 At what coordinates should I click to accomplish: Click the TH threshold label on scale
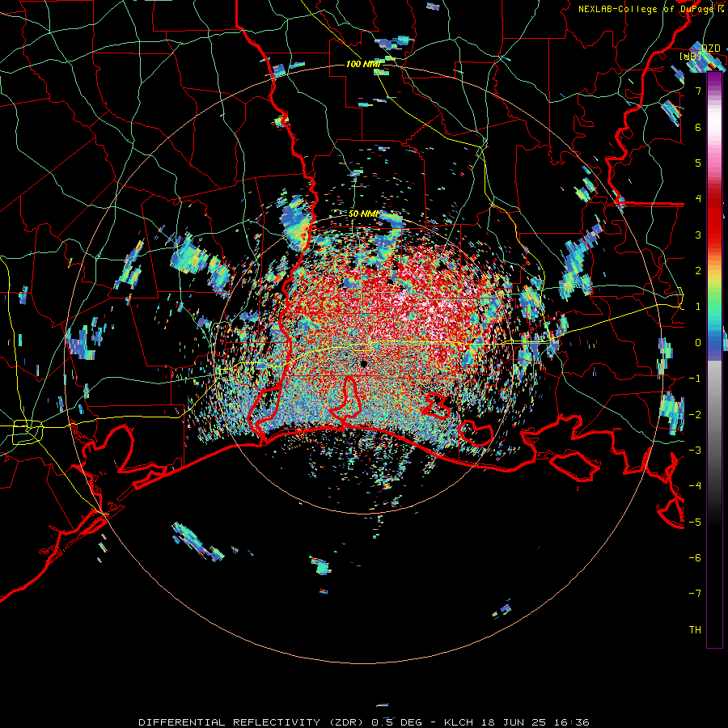coord(695,630)
